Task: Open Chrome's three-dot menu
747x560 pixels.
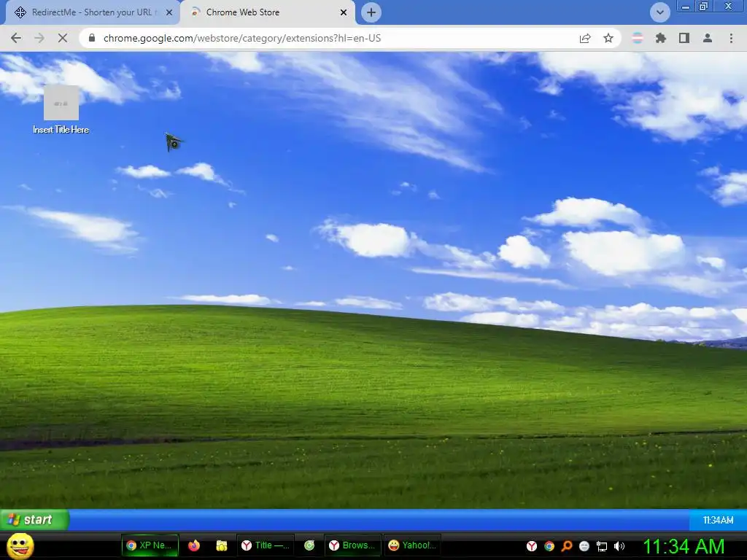Action: pos(731,38)
